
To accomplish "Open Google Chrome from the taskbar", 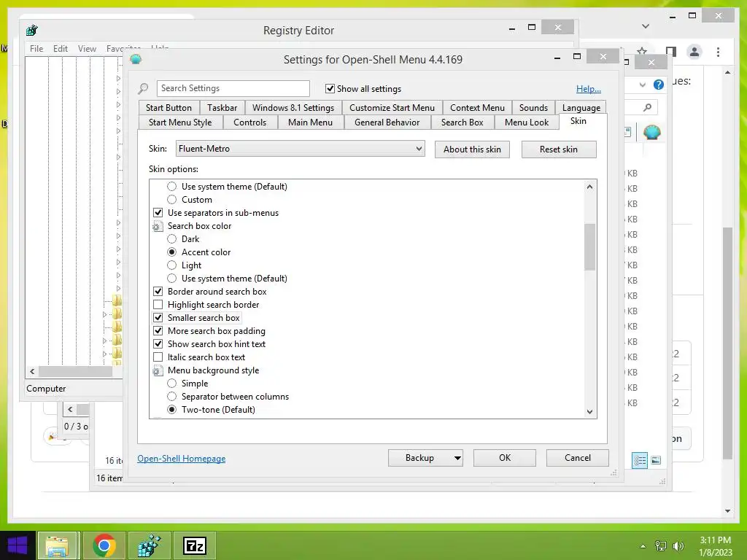I will 104,545.
